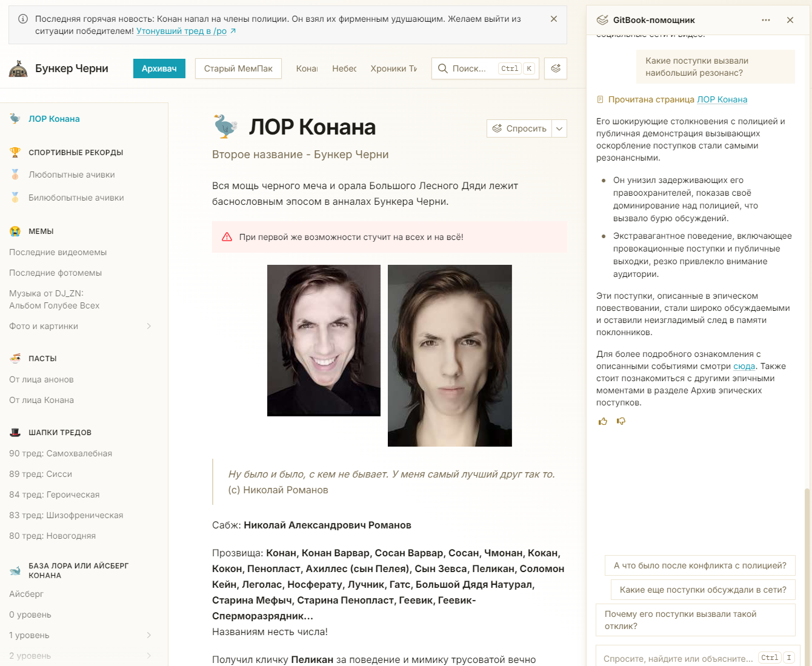The height and width of the screenshot is (666, 812).
Task: Open the smiling portrait photo thumbnail
Action: (324, 341)
